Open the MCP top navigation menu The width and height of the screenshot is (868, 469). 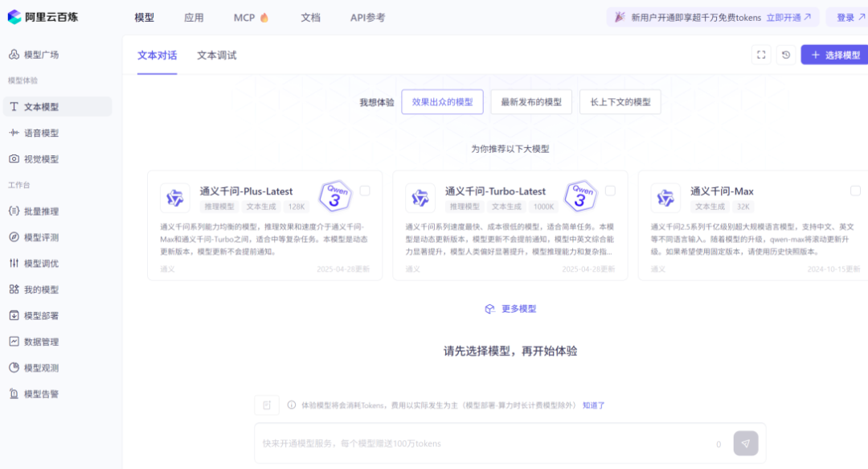pos(251,18)
